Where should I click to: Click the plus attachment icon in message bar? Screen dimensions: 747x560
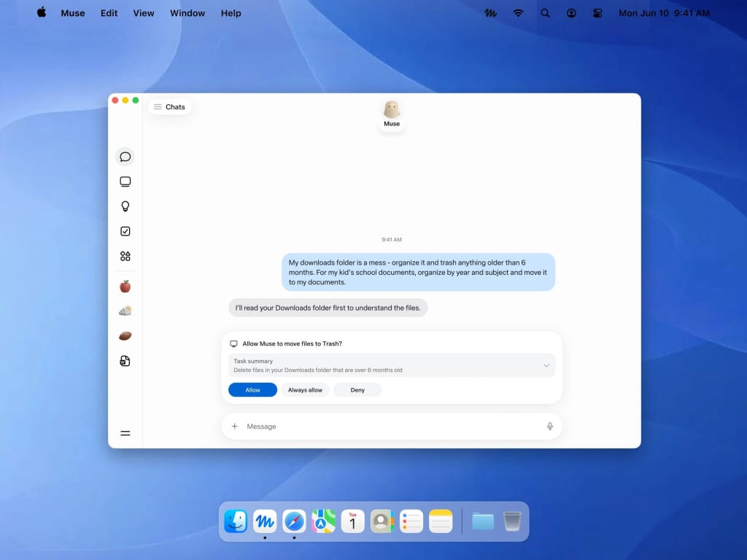[x=234, y=426]
